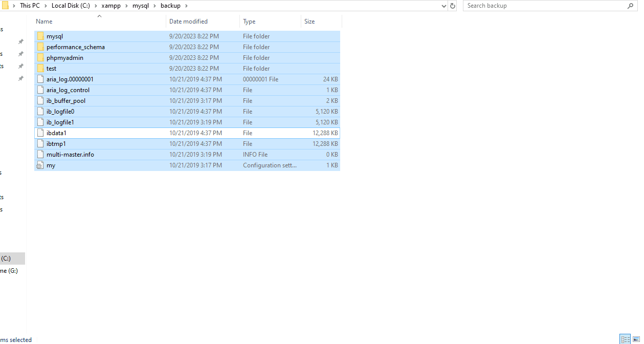The width and height of the screenshot is (644, 344).
Task: Click ib_buffer_pool's 2 KB size cell
Action: pos(332,101)
